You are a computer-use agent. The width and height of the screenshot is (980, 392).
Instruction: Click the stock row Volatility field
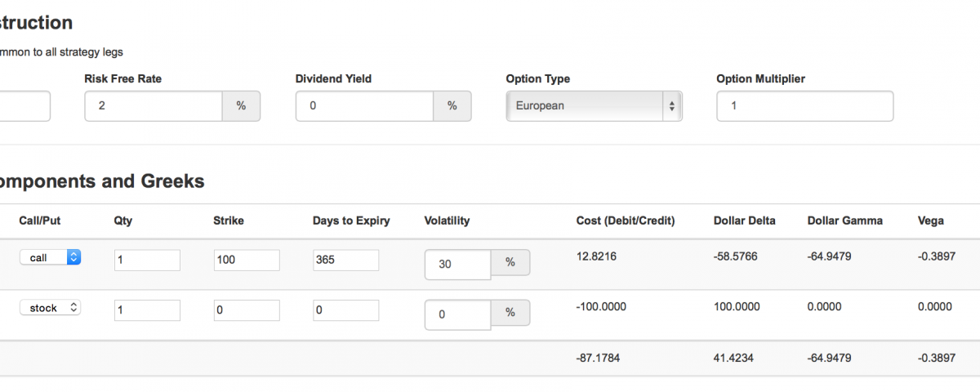click(457, 314)
